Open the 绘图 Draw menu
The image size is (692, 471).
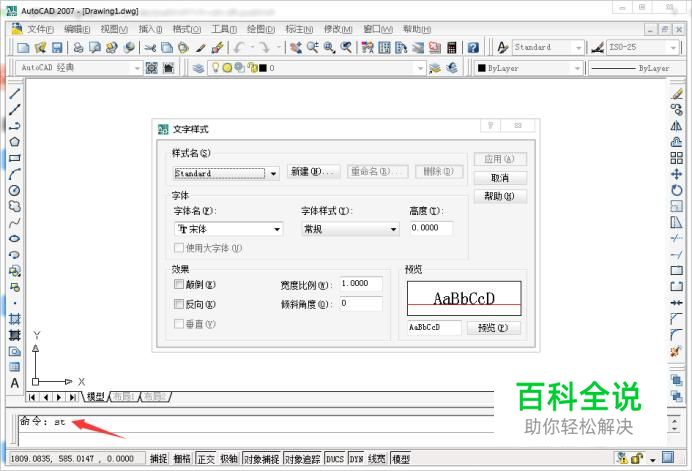[261, 29]
